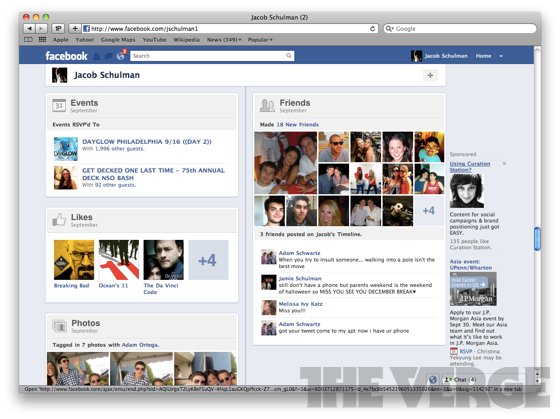Screen dimensions: 560x419
Task: Click the plus add bookmark button
Action: [75, 29]
